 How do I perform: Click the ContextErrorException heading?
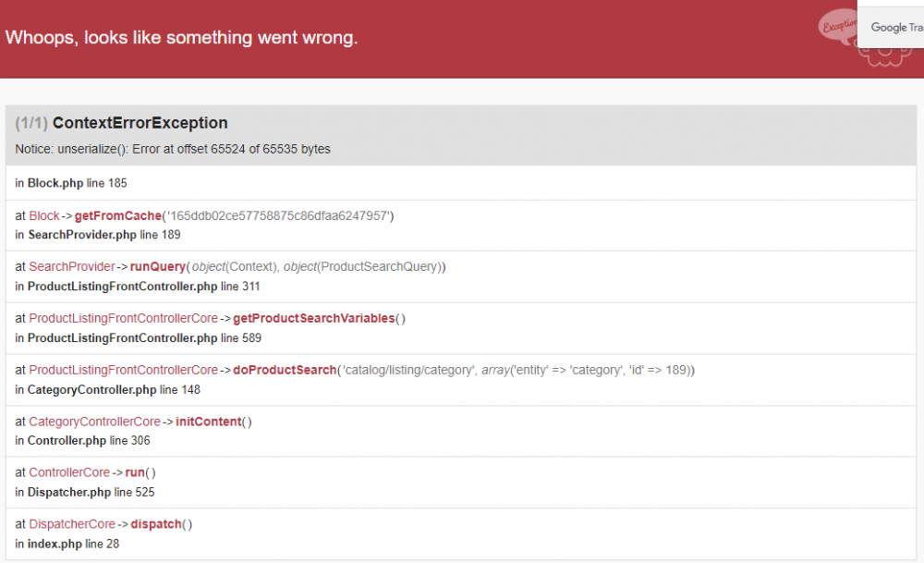pos(140,123)
